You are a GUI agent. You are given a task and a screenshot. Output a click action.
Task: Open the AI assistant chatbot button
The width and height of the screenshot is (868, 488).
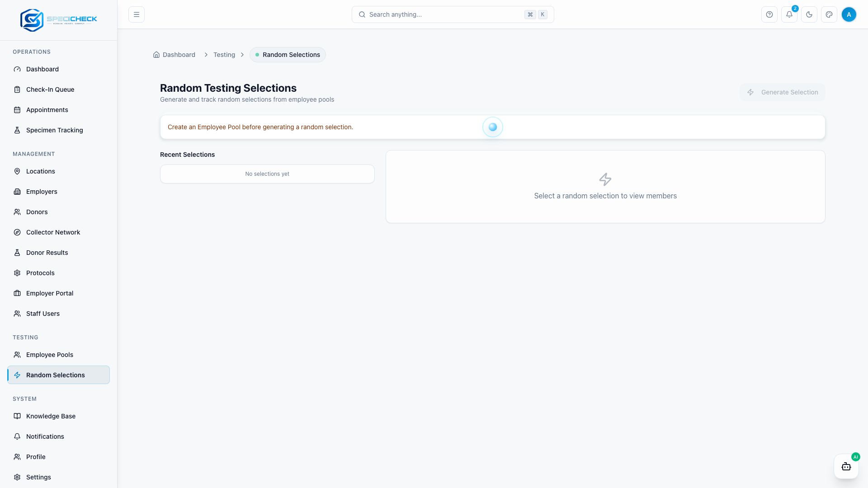click(846, 466)
